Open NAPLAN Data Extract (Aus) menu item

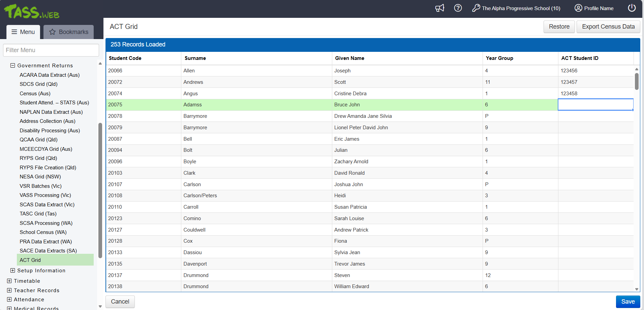pyautogui.click(x=51, y=112)
